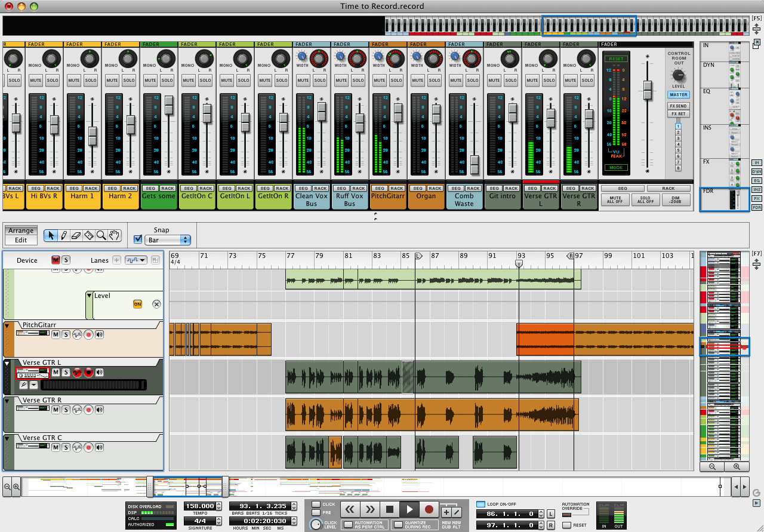Viewport: 764px width, 532px height.
Task: Select the Hand tool
Action: click(113, 235)
